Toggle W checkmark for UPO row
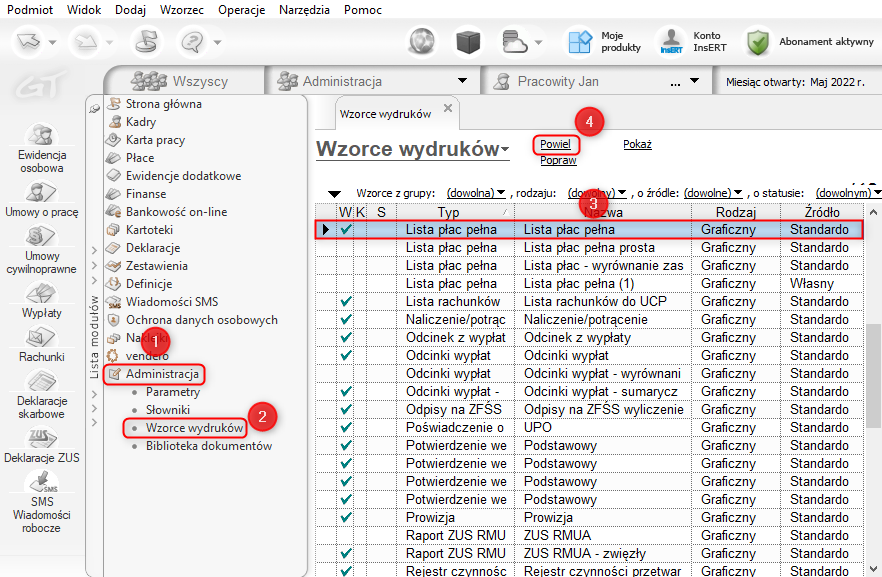 coord(345,427)
